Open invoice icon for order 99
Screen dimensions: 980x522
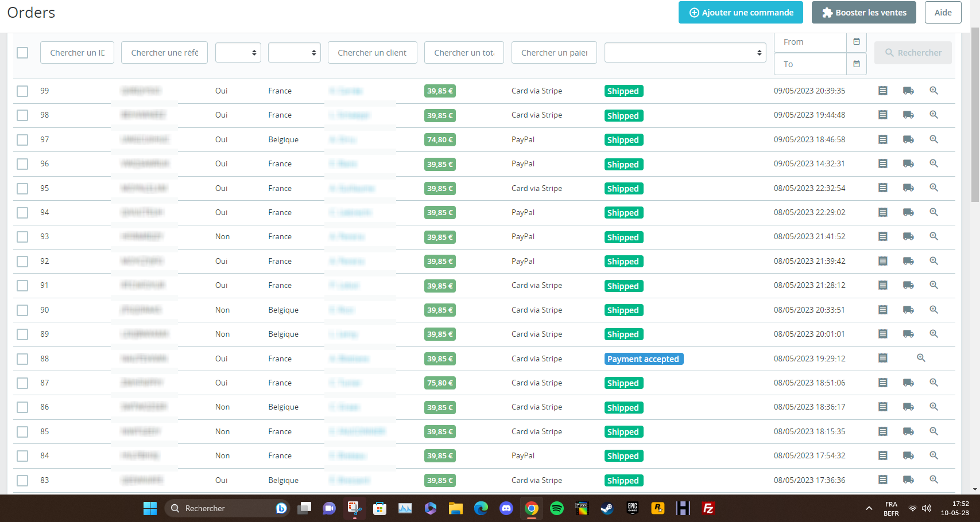[x=883, y=91]
